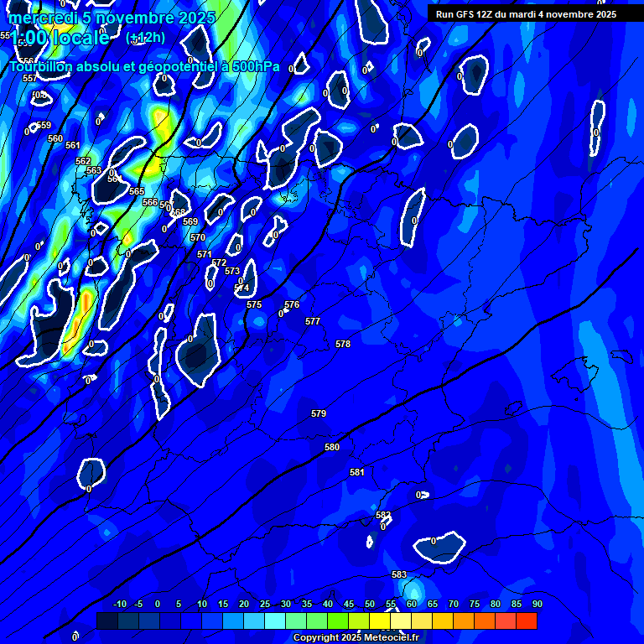Viewport: 644px width, 644px height.
Task: Click the 579 geopotential contour label
Action: click(319, 413)
